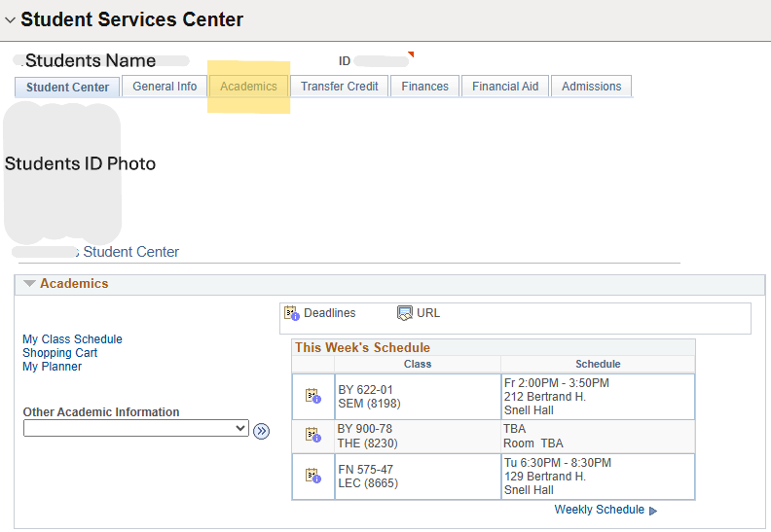Open the Shopping Cart link
Image resolution: width=771 pixels, height=532 pixels.
pos(59,353)
